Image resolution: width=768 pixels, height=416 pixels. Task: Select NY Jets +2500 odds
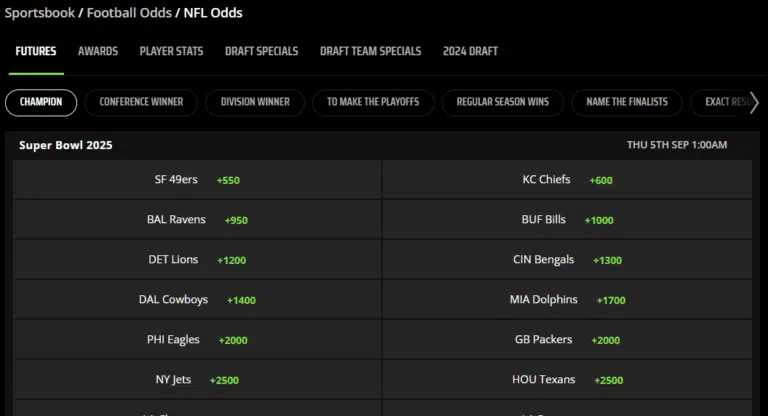pyautogui.click(x=197, y=380)
